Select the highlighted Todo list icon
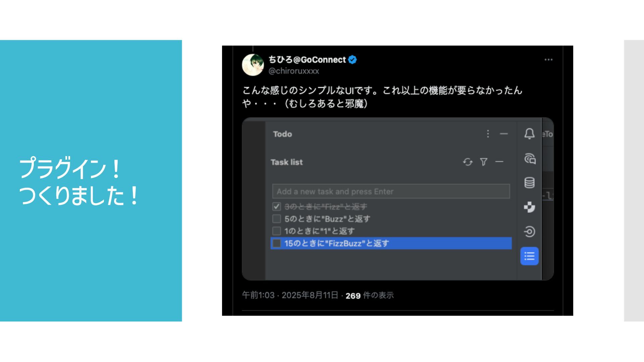 529,256
